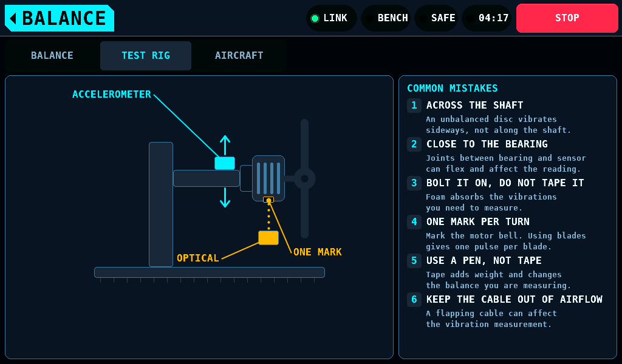
Task: Click the vertical stand post
Action: coord(160,204)
